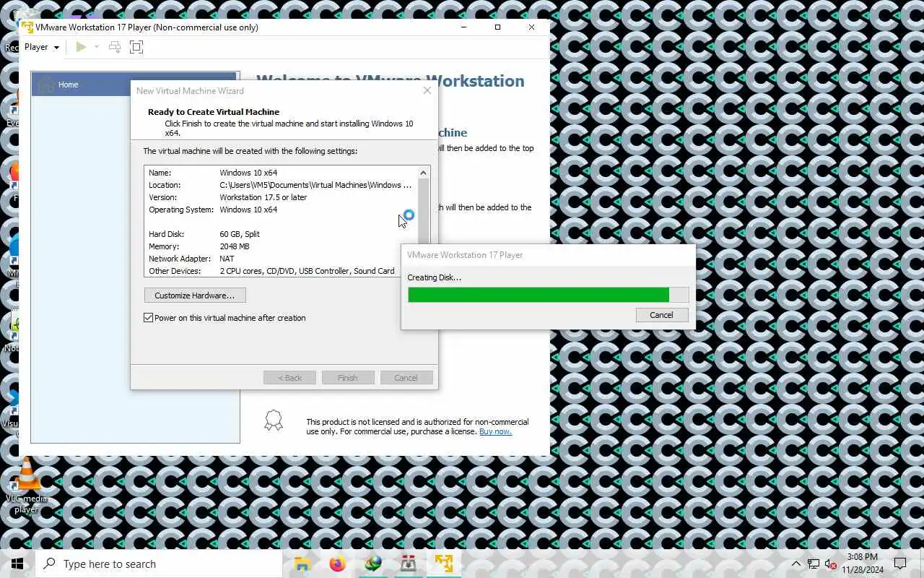This screenshot has width=924, height=578.
Task: Click the Other Devices row text
Action: pyautogui.click(x=271, y=271)
